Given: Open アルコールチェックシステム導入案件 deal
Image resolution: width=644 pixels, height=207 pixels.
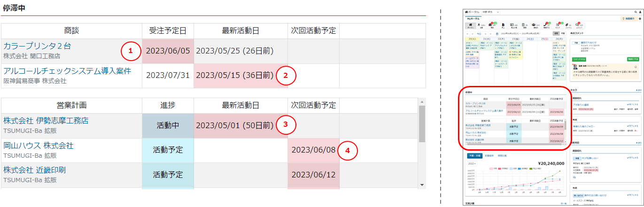Looking at the screenshot, I should click(x=67, y=71).
